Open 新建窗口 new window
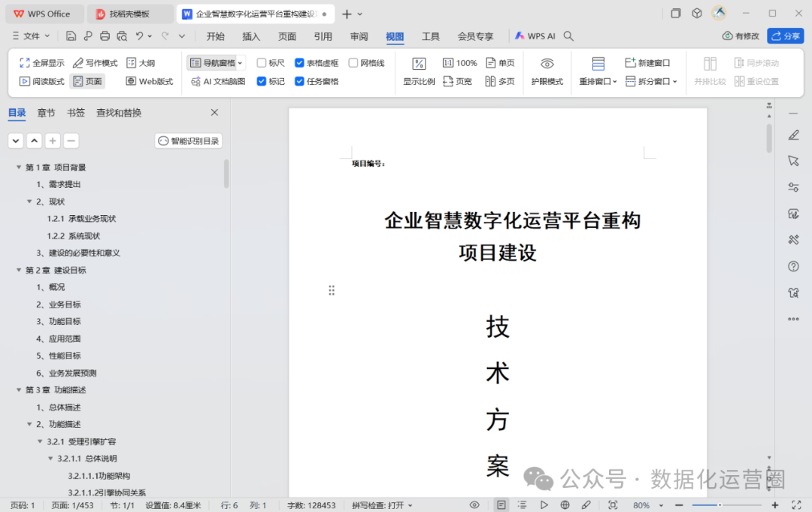 (x=647, y=63)
